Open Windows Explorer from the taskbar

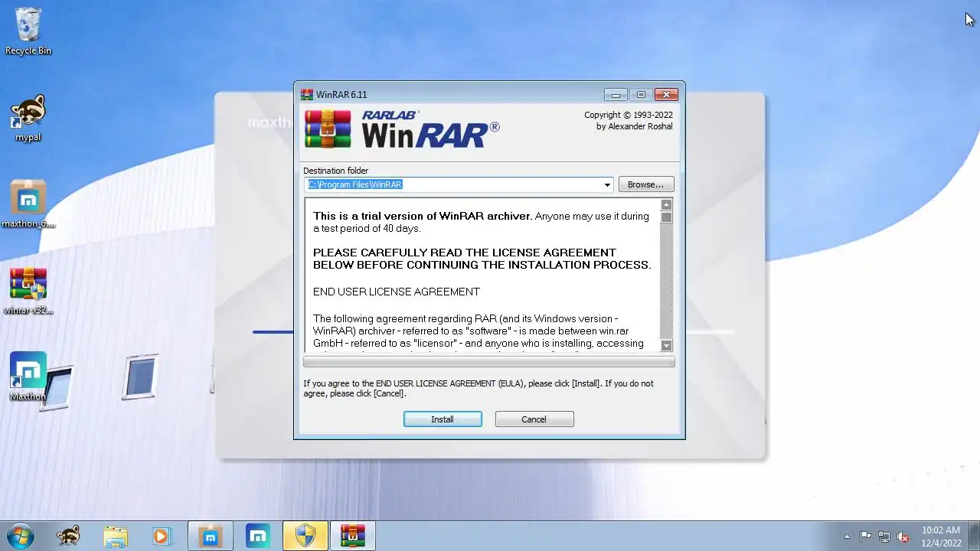coord(116,536)
